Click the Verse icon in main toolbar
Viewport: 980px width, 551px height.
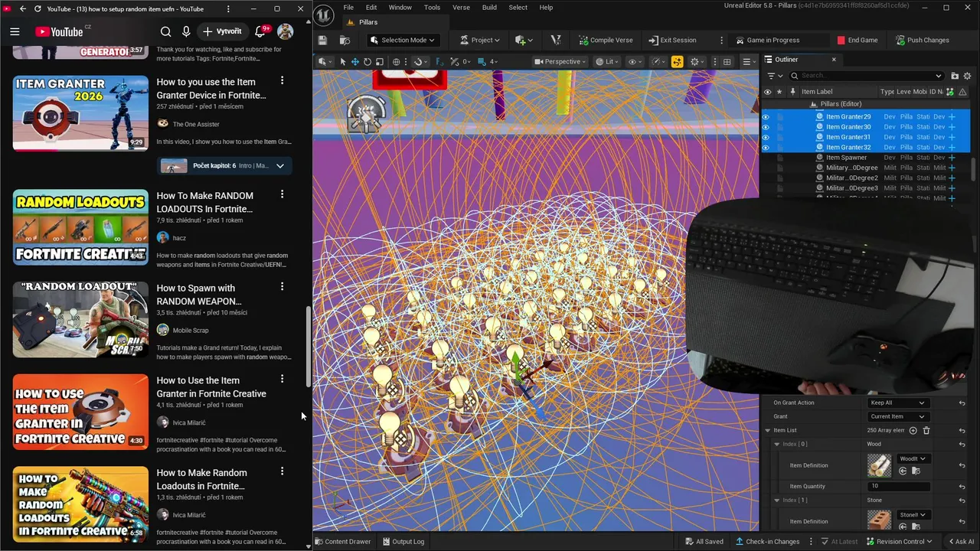(556, 40)
